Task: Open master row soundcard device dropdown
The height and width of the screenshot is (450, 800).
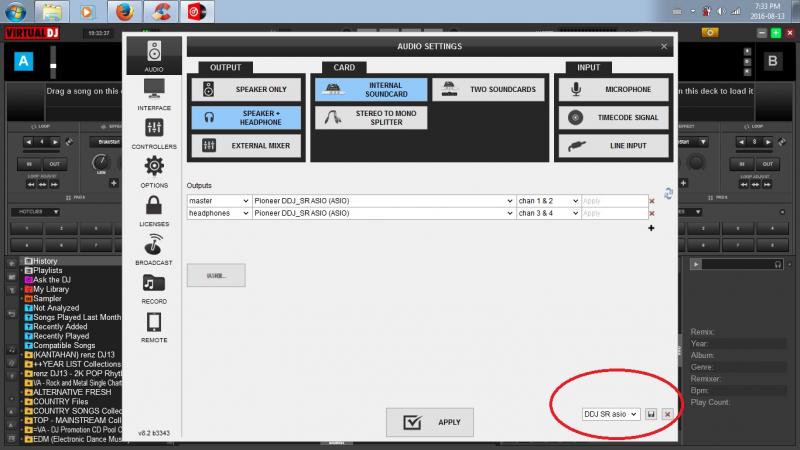Action: coord(384,201)
